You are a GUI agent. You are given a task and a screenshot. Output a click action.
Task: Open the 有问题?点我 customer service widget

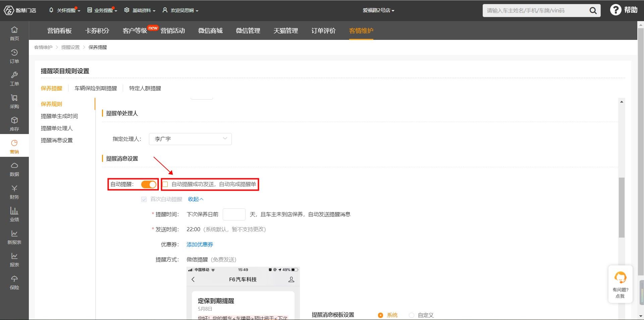(x=620, y=284)
